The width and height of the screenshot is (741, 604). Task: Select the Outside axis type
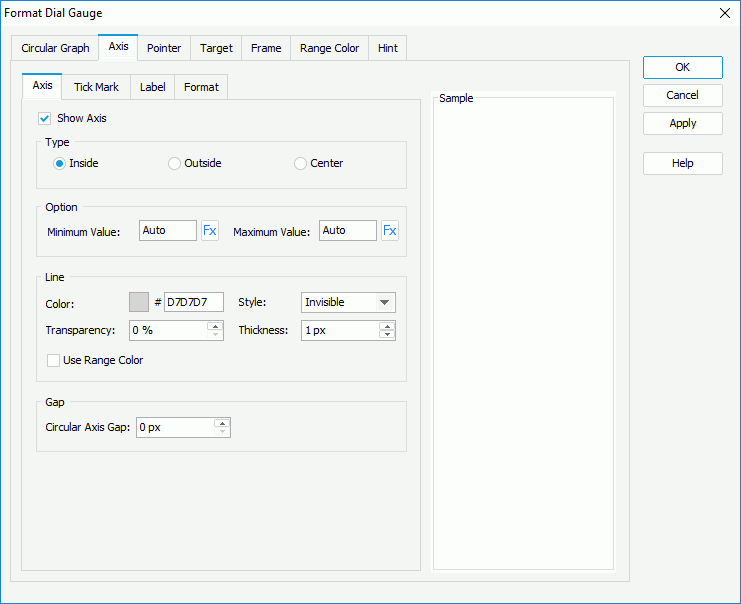click(175, 163)
